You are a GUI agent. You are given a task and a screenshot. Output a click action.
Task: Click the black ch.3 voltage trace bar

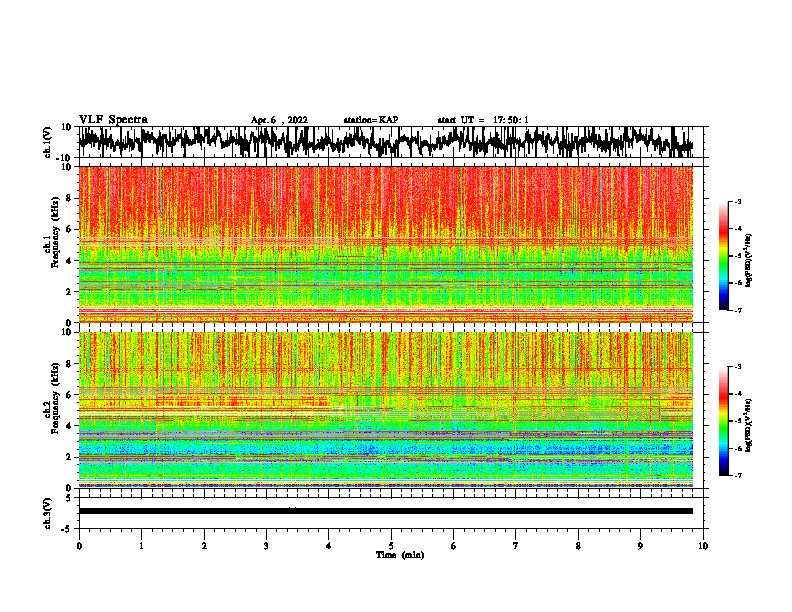[386, 511]
